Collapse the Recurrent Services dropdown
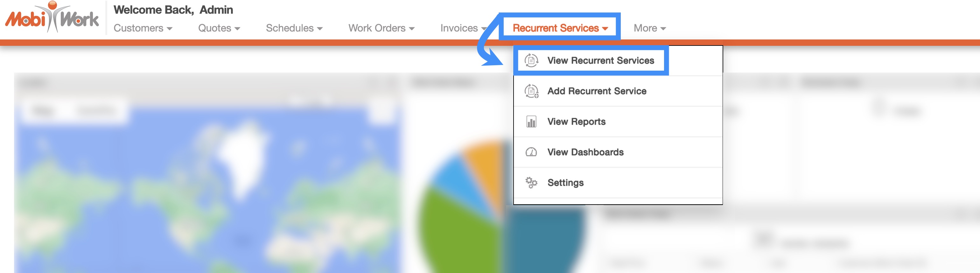Image resolution: width=980 pixels, height=273 pixels. click(x=560, y=28)
